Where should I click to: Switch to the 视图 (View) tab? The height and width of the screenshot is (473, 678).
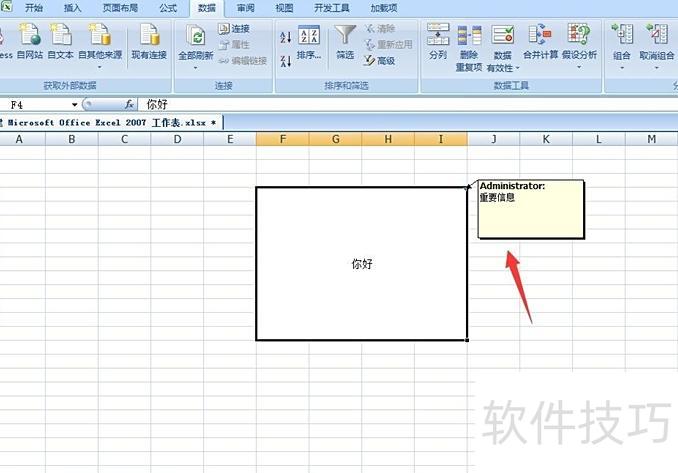[x=284, y=8]
